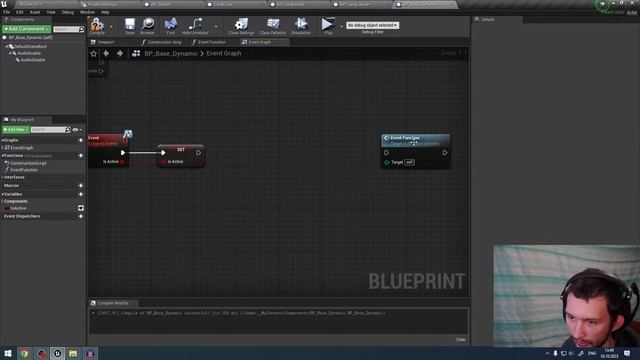Click the Find icon in toolbar

coord(171,25)
